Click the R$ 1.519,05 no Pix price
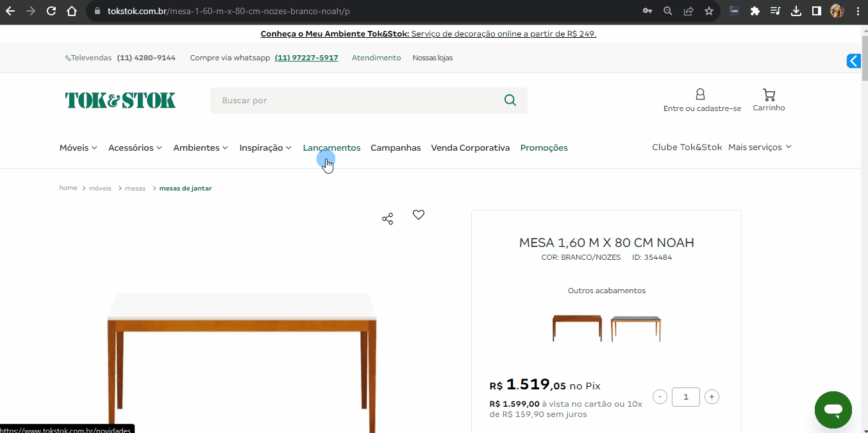 click(x=545, y=385)
